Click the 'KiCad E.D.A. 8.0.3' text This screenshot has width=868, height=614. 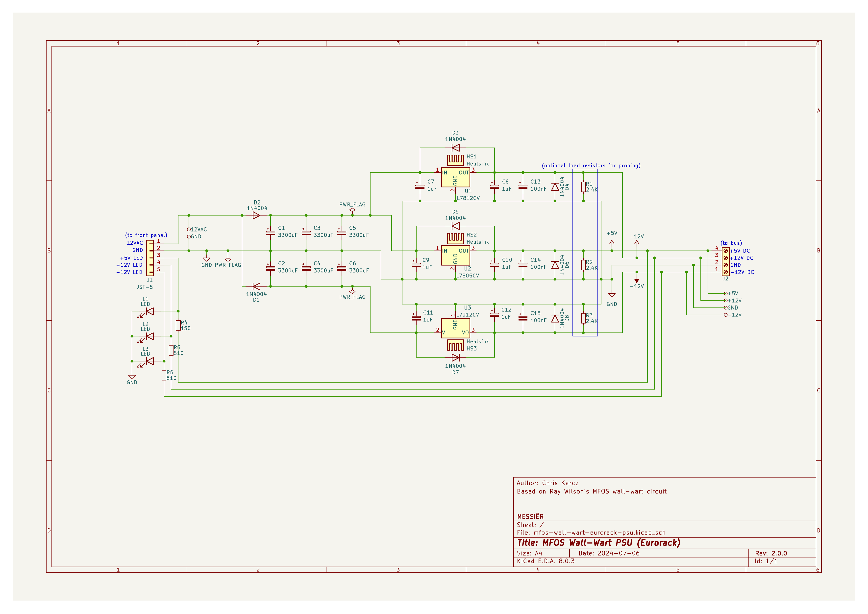546,561
